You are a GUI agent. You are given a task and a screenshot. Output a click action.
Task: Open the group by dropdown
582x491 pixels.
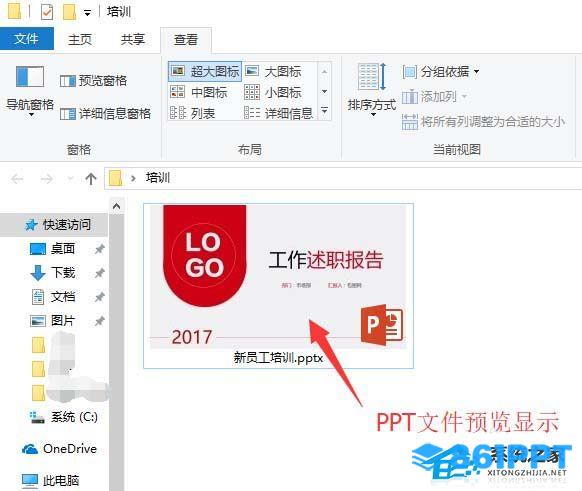click(x=441, y=72)
